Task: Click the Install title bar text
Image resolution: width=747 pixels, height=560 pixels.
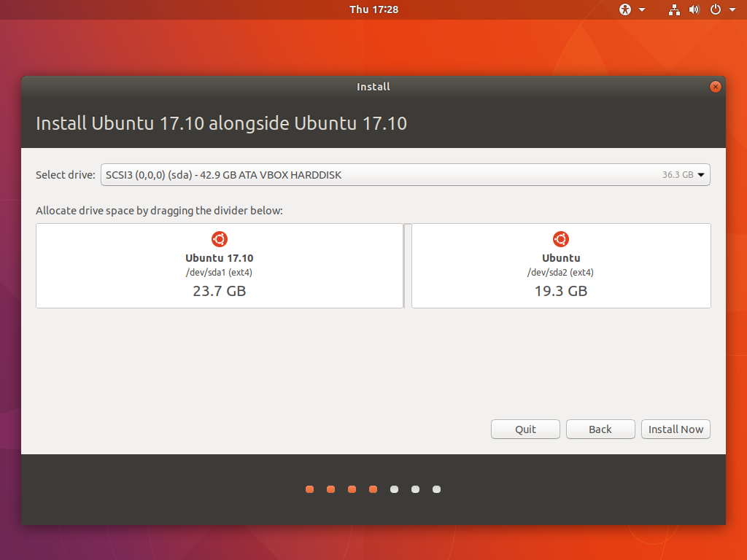Action: point(373,87)
